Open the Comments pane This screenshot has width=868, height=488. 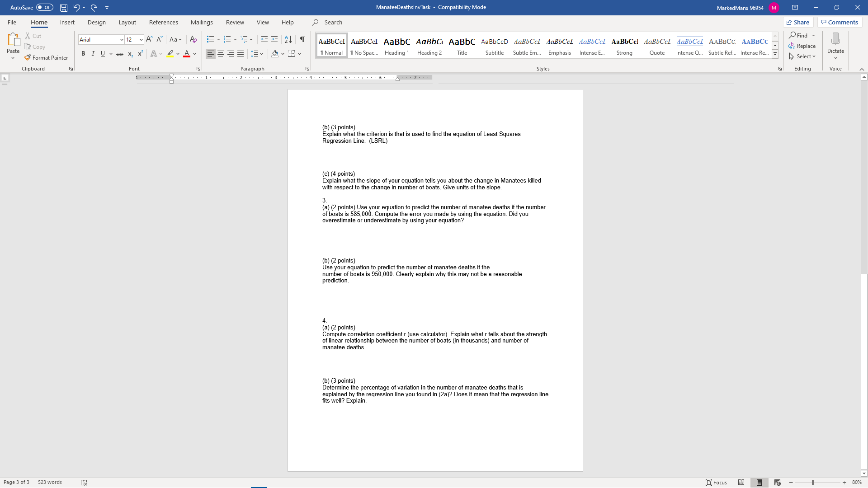pos(839,22)
